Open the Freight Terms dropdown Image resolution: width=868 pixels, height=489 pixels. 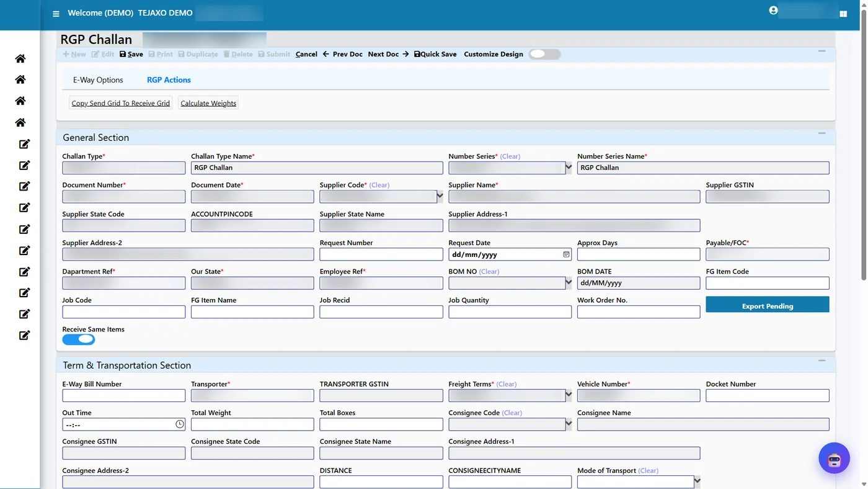pos(569,395)
